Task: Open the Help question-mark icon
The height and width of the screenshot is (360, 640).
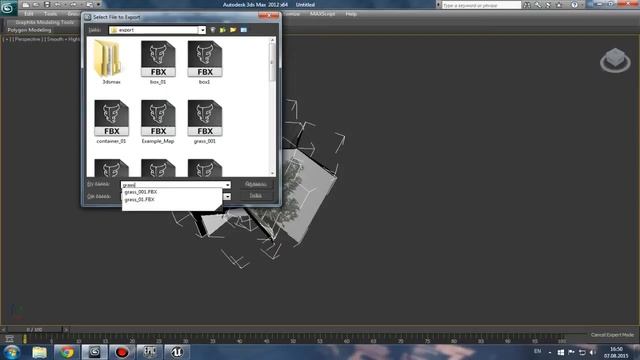Action: coord(574,5)
